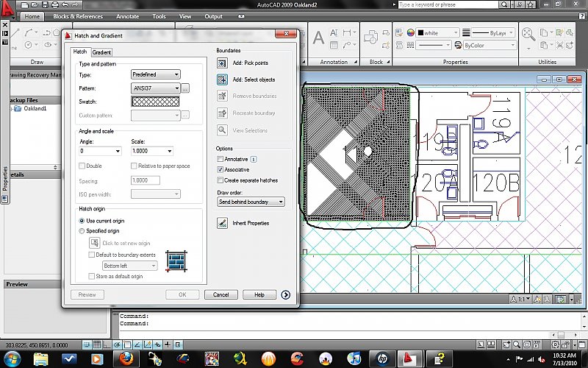The image size is (588, 368).
Task: Click the round expand-dialog arrow button
Action: (286, 295)
